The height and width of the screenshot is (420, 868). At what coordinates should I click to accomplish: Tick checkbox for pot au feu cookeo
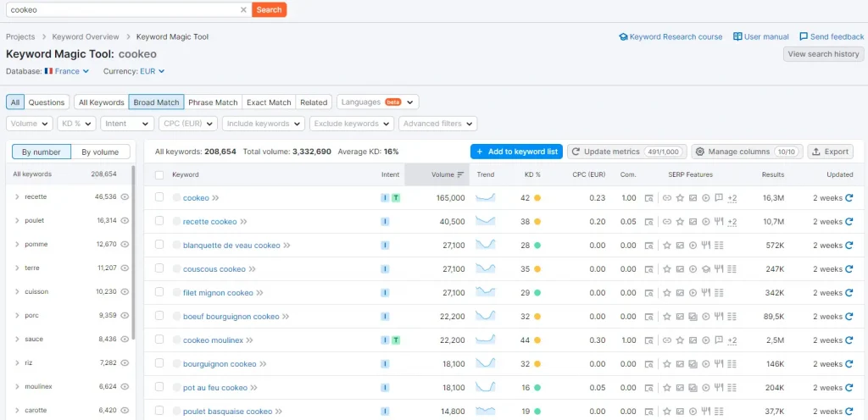(x=159, y=387)
